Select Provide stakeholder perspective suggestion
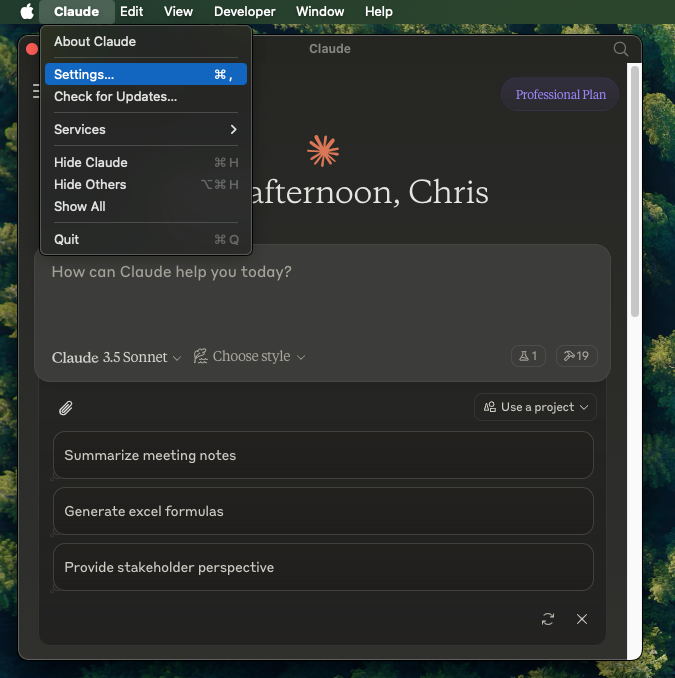Screen dimensions: 675x678 (323, 567)
